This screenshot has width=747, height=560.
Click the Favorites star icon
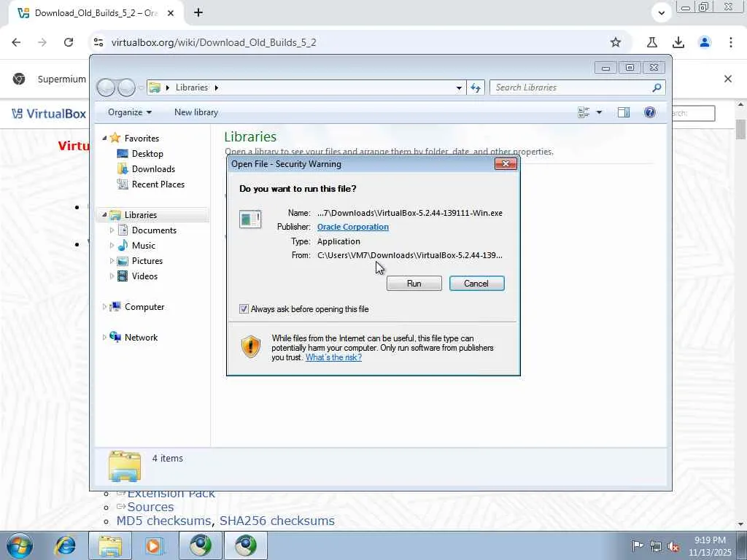(115, 138)
